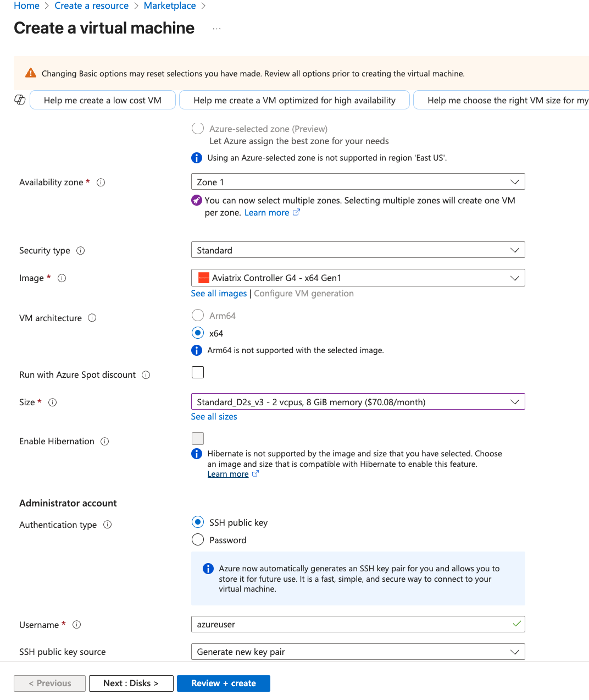Click the info icon next to Size
This screenshot has width=589, height=700.
click(52, 402)
